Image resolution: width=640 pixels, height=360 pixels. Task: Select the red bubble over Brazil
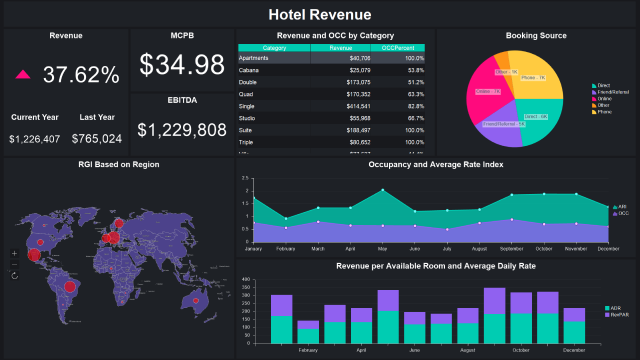(70, 287)
